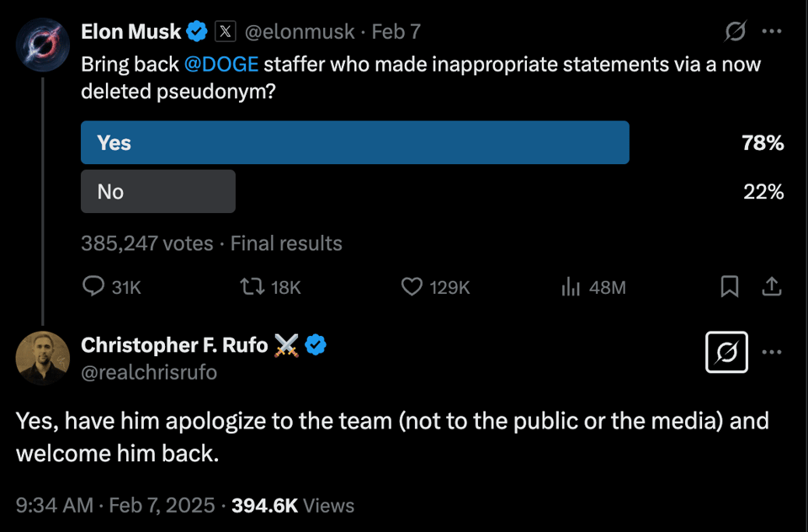This screenshot has width=808, height=532.
Task: Click Christopher Rufo's profile photo
Action: click(x=43, y=358)
